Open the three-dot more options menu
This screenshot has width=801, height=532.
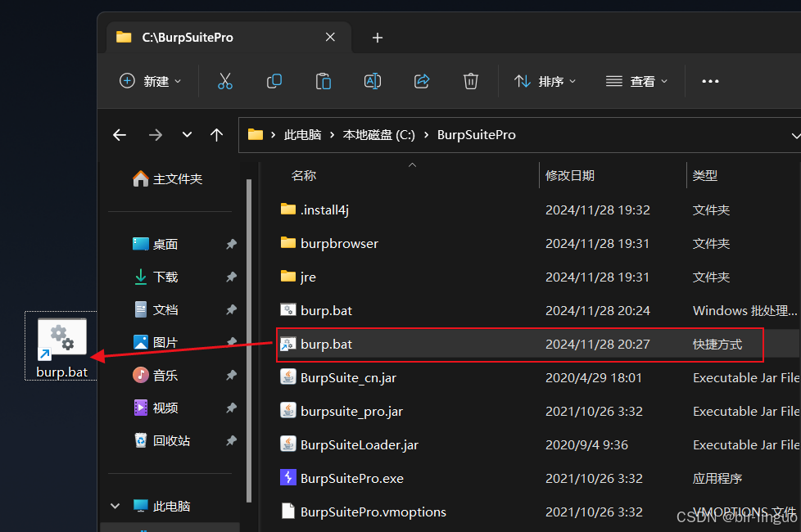(x=710, y=81)
